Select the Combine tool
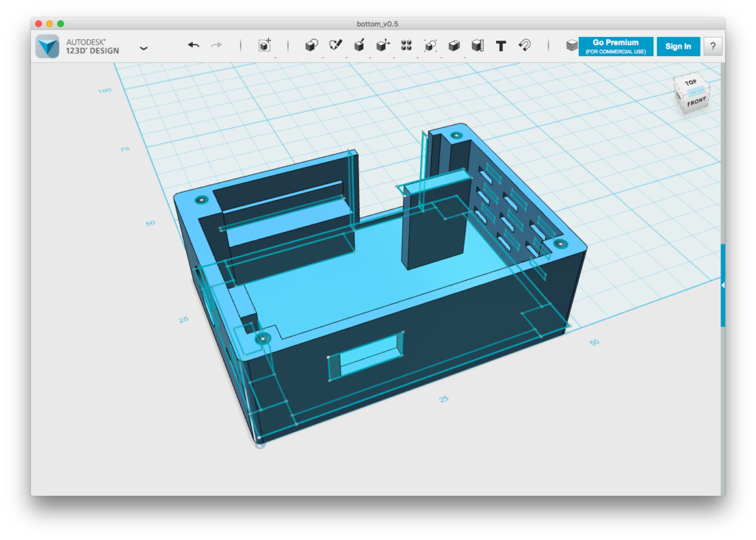 tap(454, 46)
